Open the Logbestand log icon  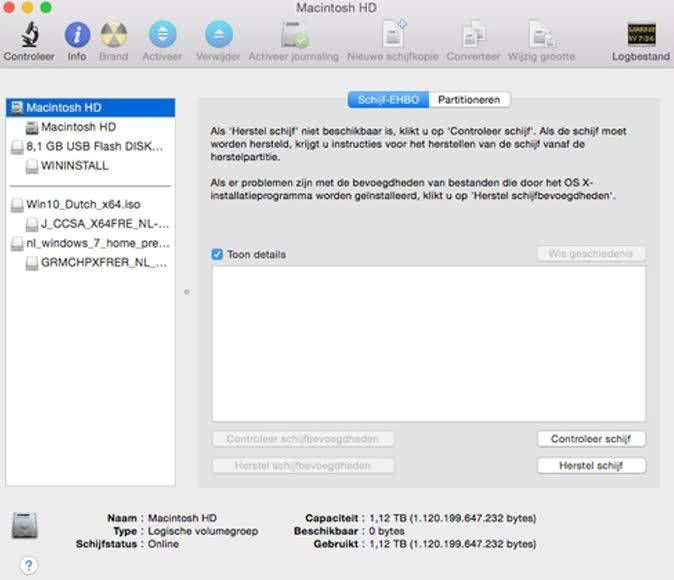[x=641, y=34]
